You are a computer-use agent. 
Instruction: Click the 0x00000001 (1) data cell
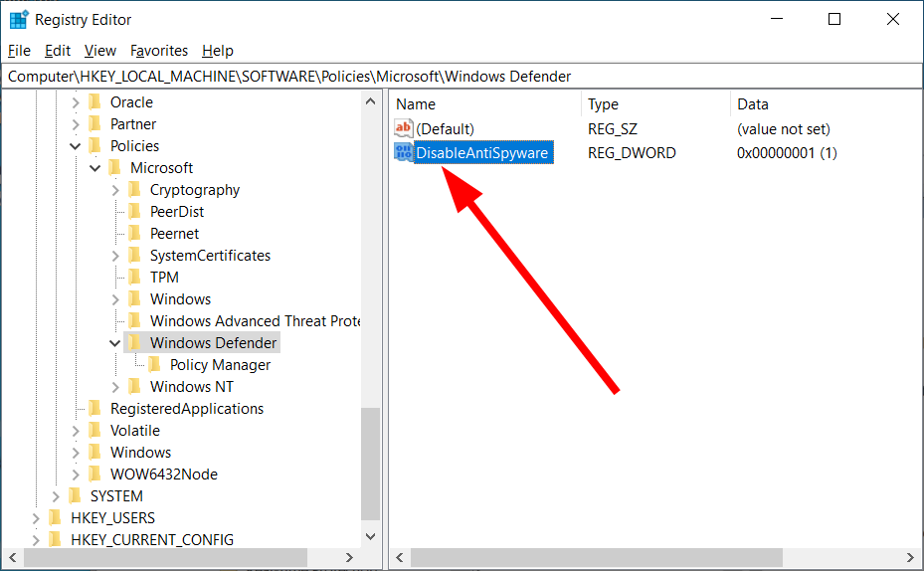point(787,153)
